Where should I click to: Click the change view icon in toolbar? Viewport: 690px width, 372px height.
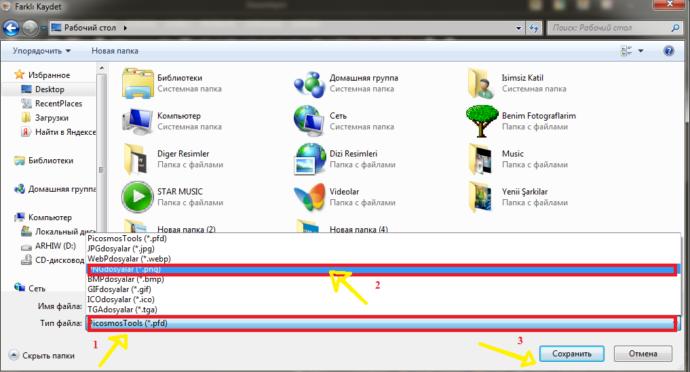pos(626,51)
